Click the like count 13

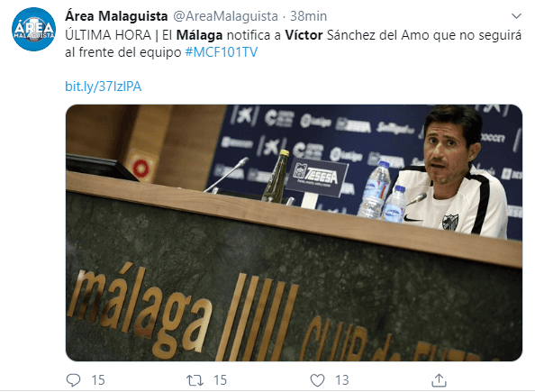coord(342,380)
